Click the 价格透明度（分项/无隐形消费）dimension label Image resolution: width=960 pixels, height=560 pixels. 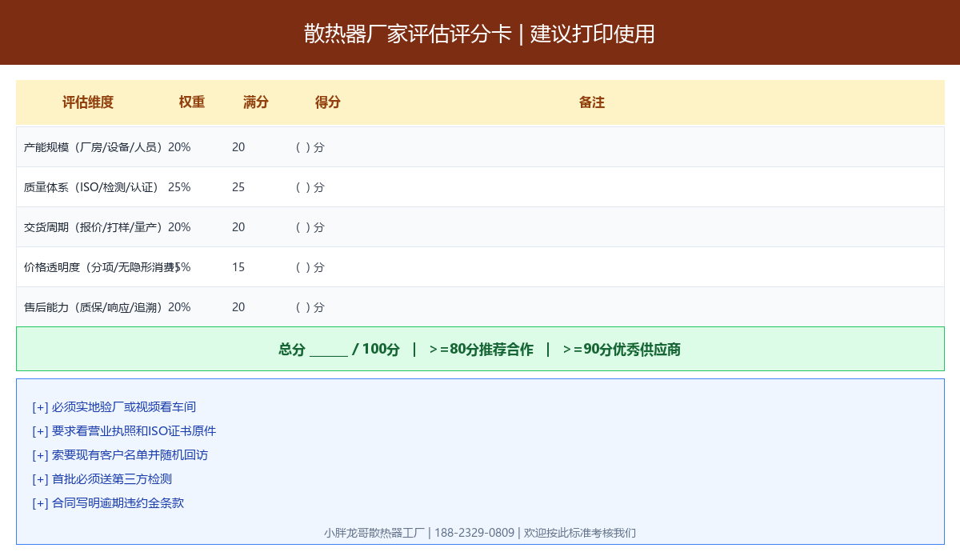point(101,267)
